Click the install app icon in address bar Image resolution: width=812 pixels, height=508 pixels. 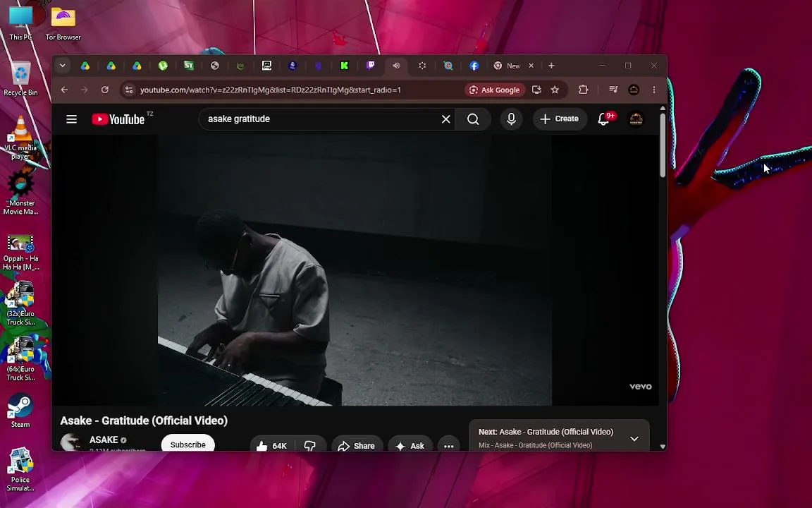[x=536, y=90]
